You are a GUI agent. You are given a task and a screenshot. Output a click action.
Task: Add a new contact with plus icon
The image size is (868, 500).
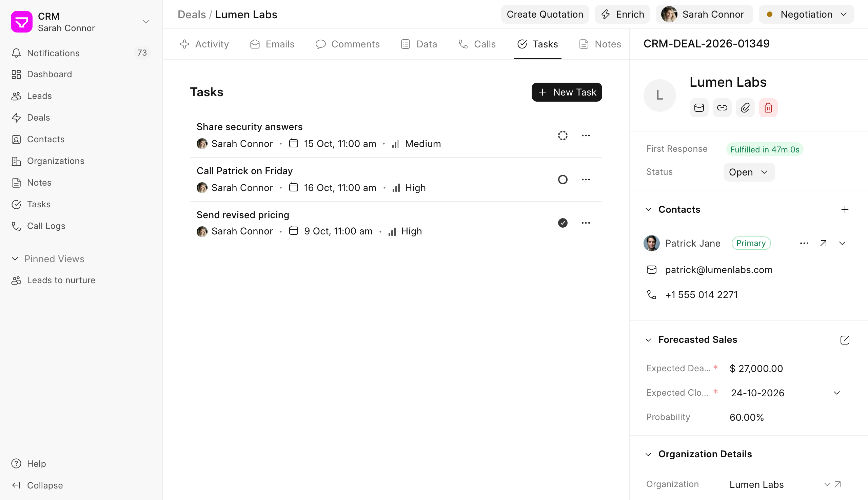845,209
